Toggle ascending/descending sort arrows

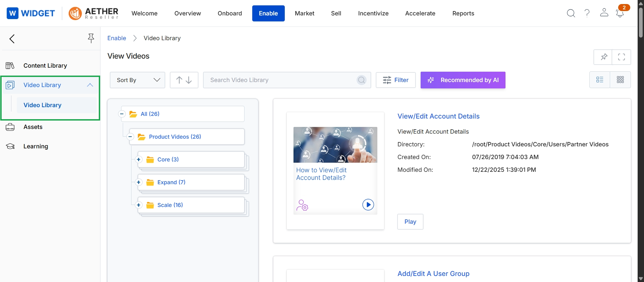184,80
